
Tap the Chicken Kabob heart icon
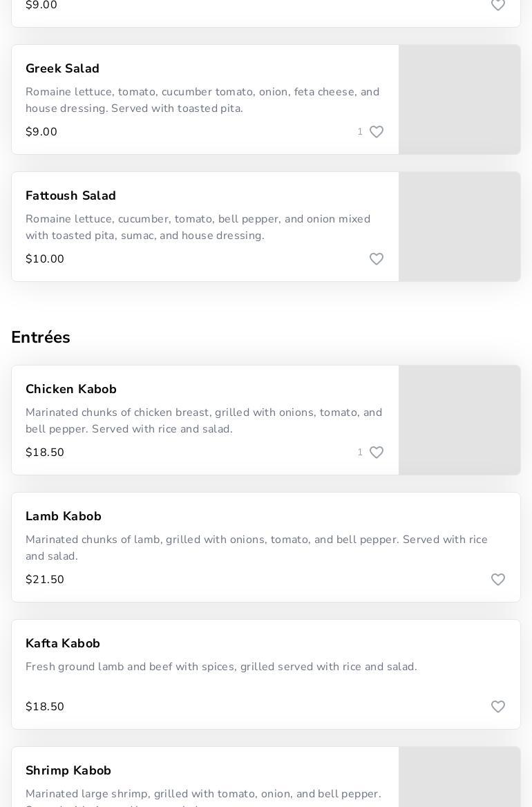pos(377,453)
